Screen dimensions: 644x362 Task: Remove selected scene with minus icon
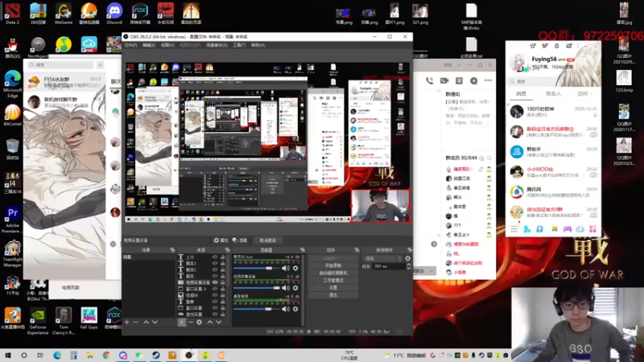(x=135, y=323)
